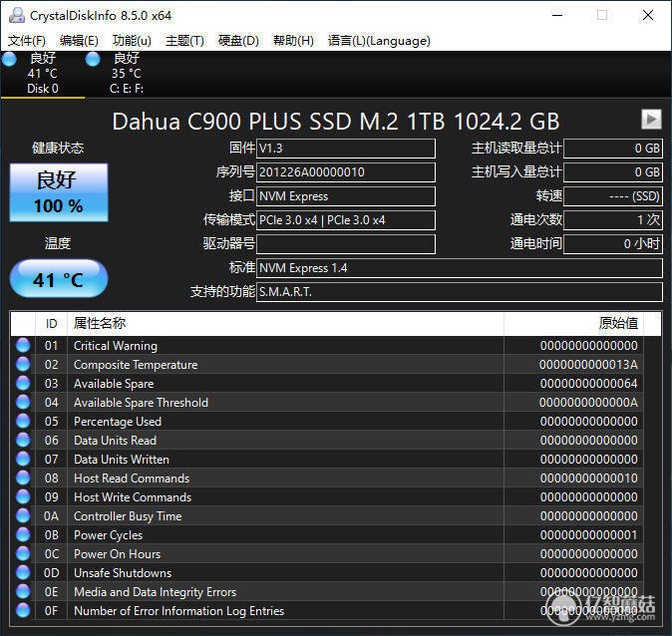
Task: Click the status orb for Critical Warning
Action: [x=23, y=346]
